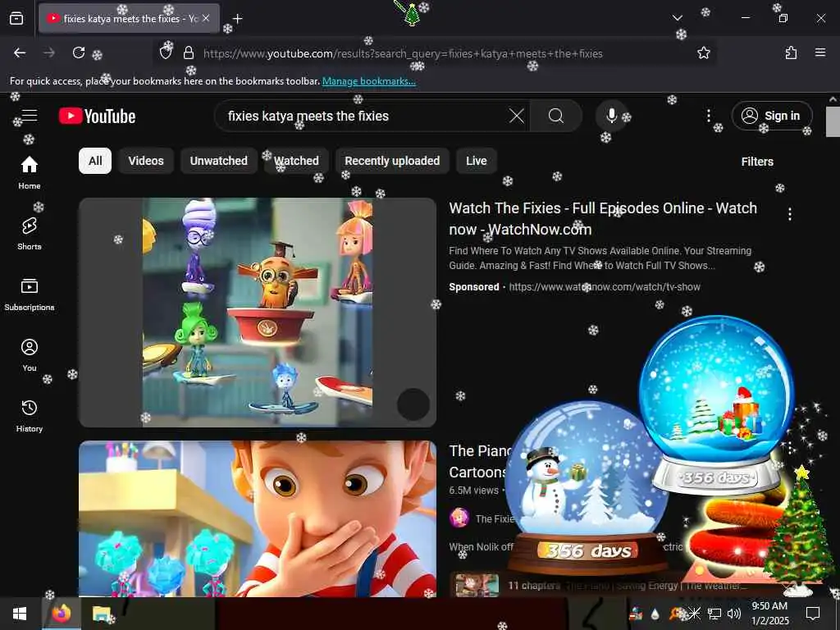Open Shorts in sidebar
840x630 pixels.
click(x=30, y=234)
